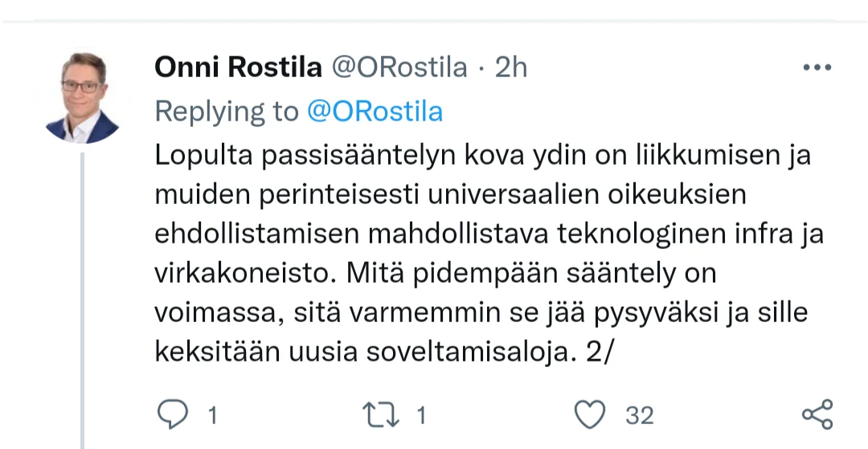Viewport: 868px width, 449px height.
Task: Click the reply count number 1
Action: [213, 415]
